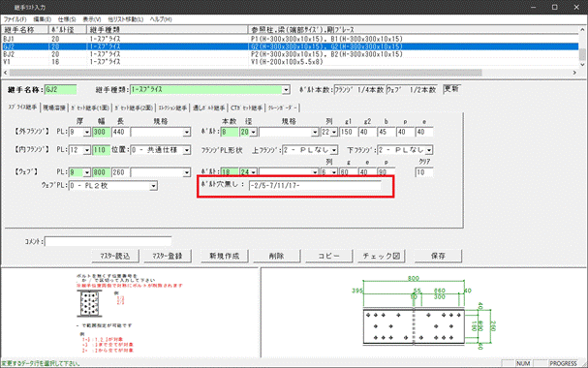The image size is (588, 368).
Task: Click the コメント text field
Action: pyautogui.click(x=108, y=241)
